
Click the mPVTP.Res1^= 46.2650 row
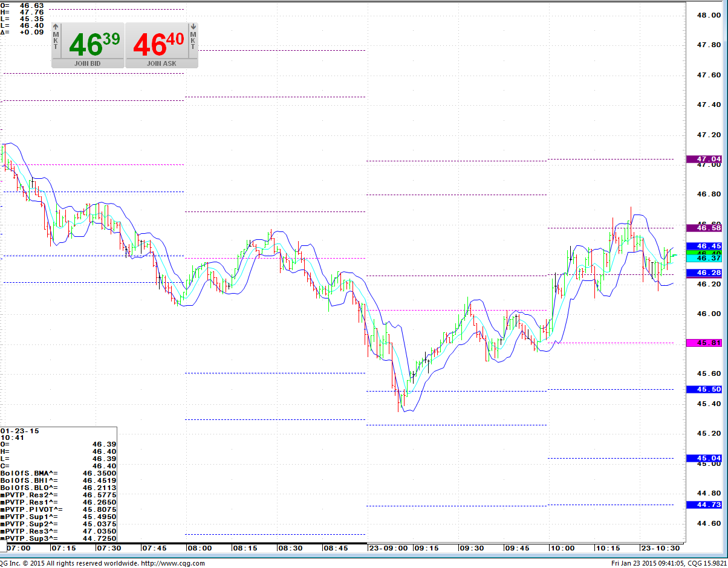click(x=59, y=502)
